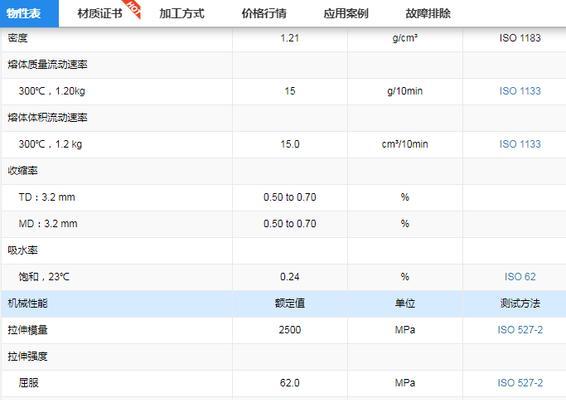566x400 pixels.
Task: Click the HOT badge on 材质证书
Action: coord(132,8)
